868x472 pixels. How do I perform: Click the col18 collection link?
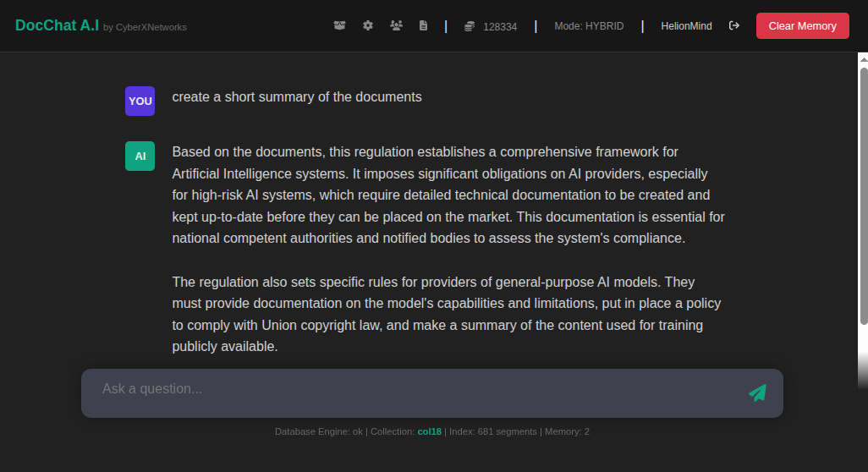click(429, 431)
